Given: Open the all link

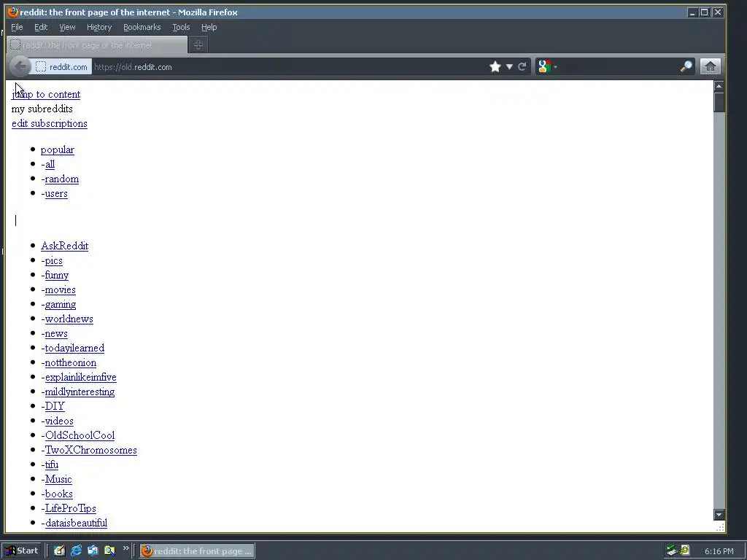Looking at the screenshot, I should coord(50,164).
